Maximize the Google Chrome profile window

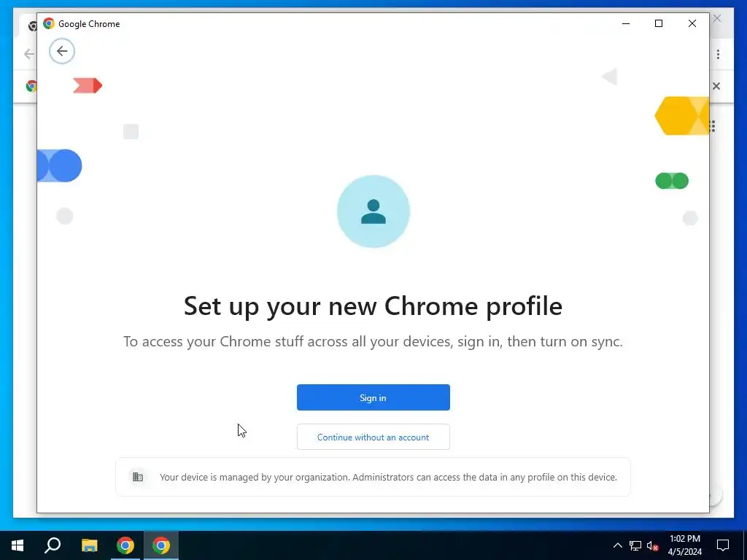coord(659,23)
